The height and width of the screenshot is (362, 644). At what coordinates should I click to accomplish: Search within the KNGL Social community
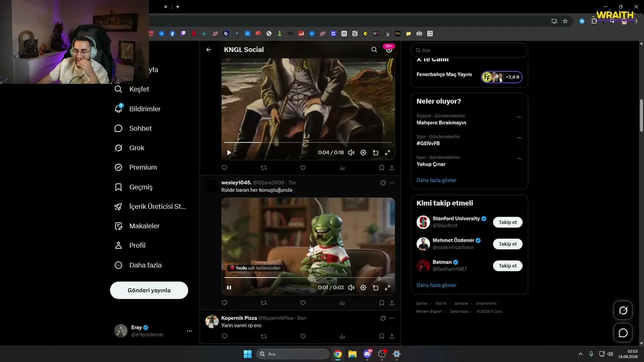pyautogui.click(x=374, y=50)
